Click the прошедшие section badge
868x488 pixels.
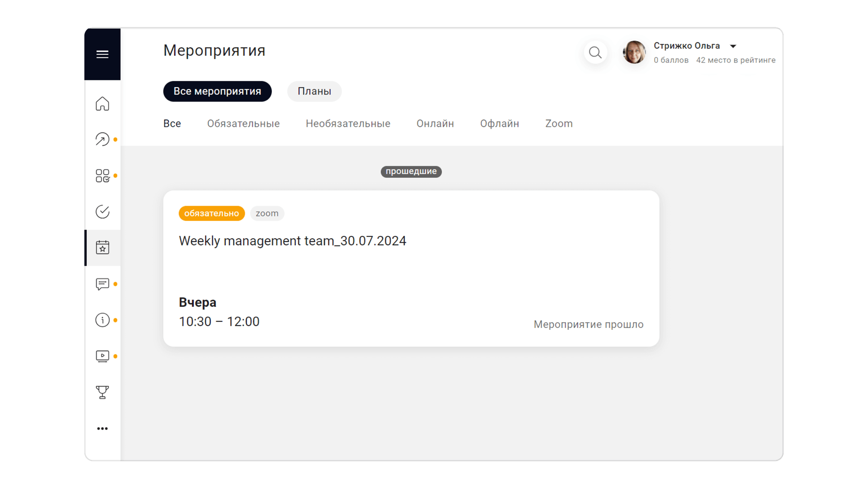411,171
